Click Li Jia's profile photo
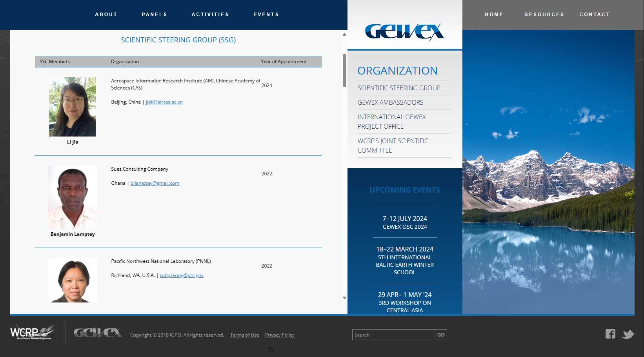 coord(73,107)
